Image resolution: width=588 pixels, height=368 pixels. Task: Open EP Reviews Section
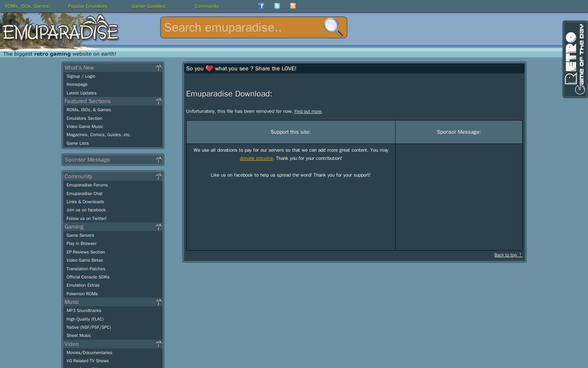(86, 252)
